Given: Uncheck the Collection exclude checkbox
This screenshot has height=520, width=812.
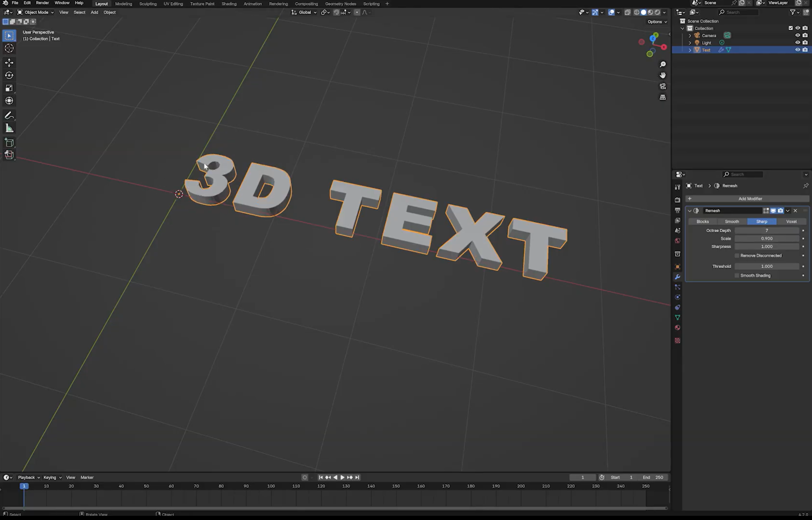Looking at the screenshot, I should pyautogui.click(x=790, y=28).
